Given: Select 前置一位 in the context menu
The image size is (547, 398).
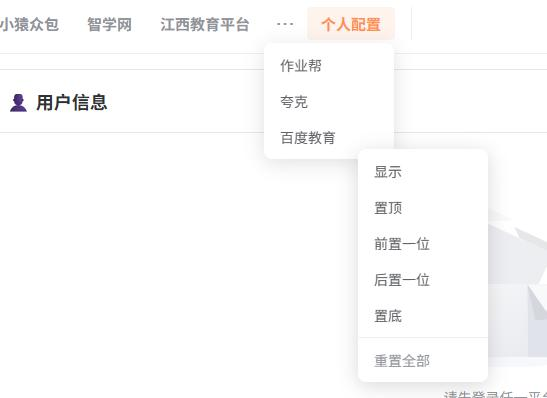Looking at the screenshot, I should coord(423,244).
